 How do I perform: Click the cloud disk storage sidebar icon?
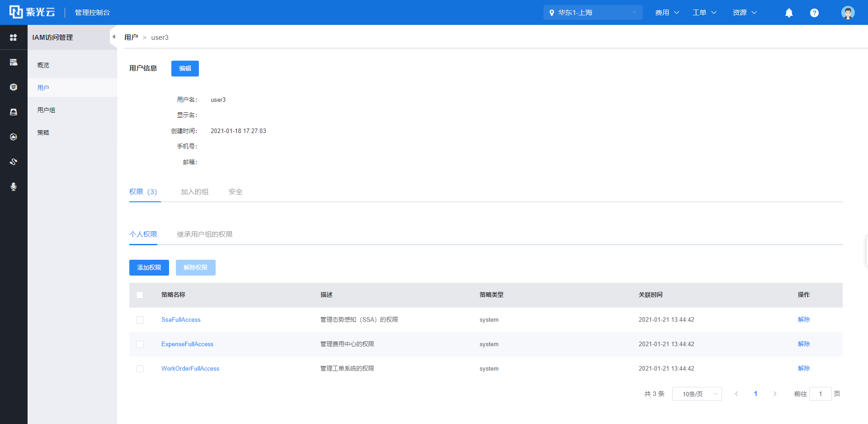(x=14, y=112)
